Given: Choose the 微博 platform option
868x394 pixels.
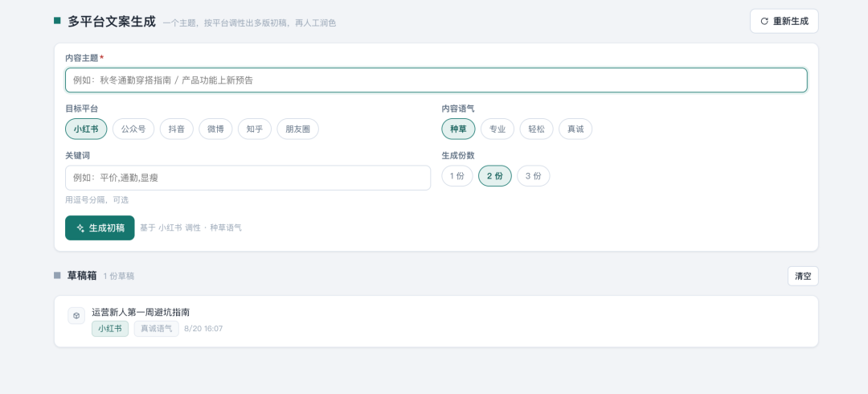Looking at the screenshot, I should coord(216,129).
